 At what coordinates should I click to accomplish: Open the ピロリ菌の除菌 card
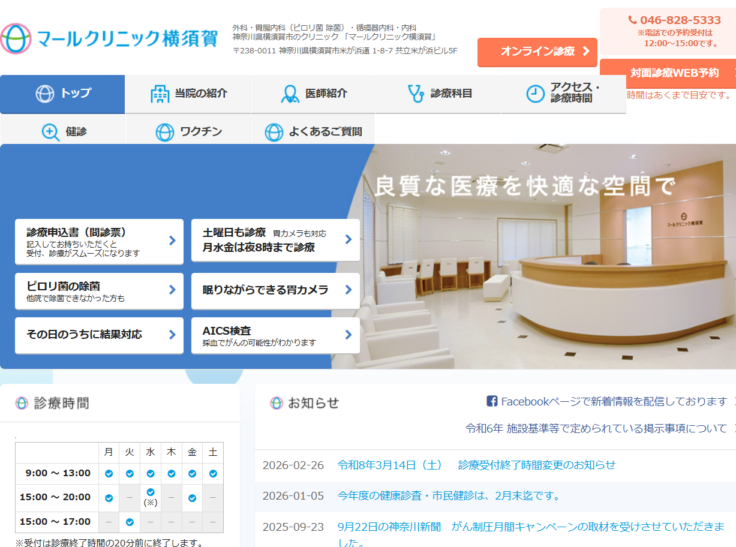[99, 291]
